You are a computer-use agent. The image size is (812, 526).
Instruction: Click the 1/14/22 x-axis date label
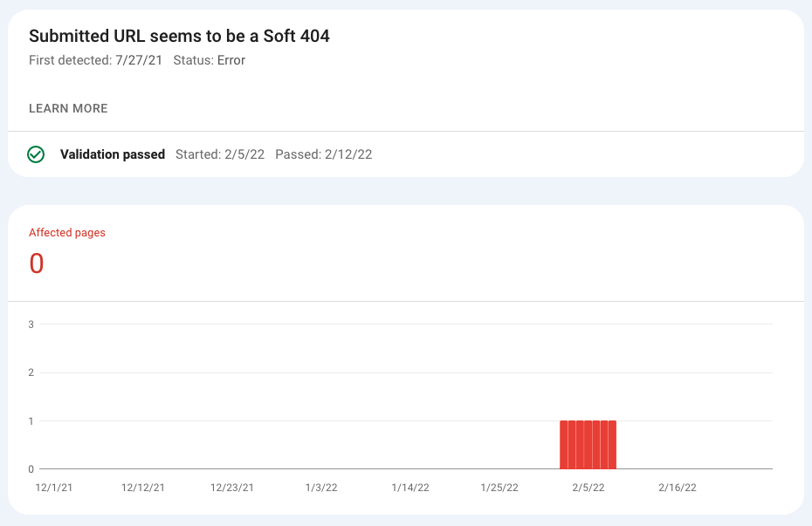click(x=410, y=488)
